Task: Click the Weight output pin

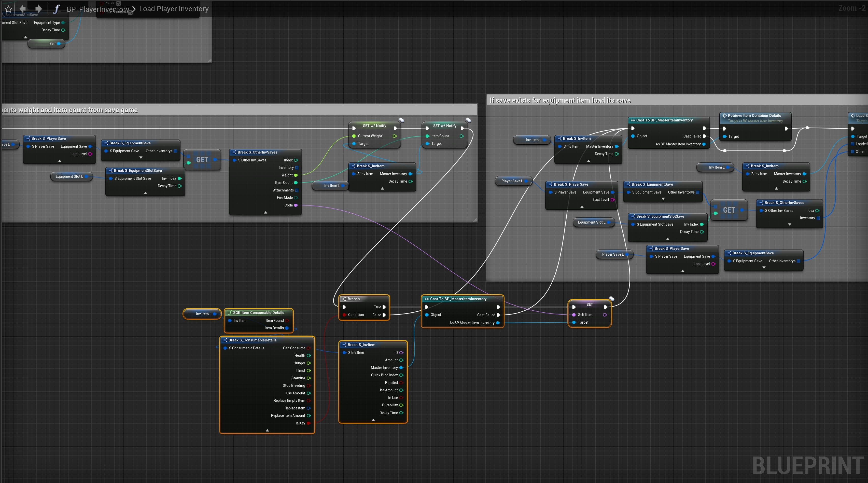Action: [296, 175]
